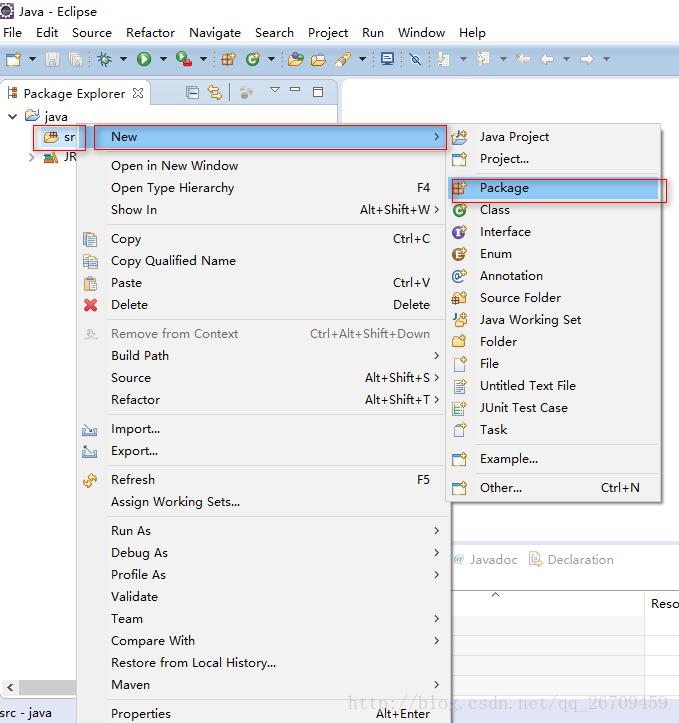Click the sort arrow in table header

496,595
